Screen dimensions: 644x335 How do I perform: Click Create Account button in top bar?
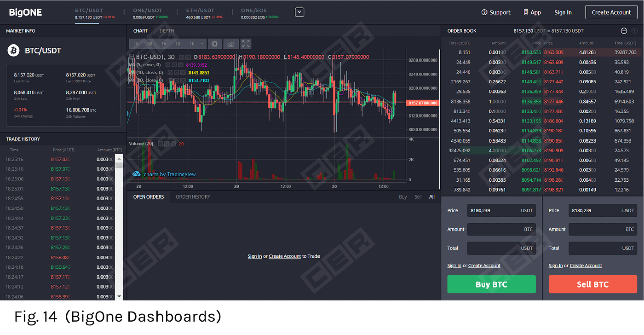pyautogui.click(x=611, y=12)
